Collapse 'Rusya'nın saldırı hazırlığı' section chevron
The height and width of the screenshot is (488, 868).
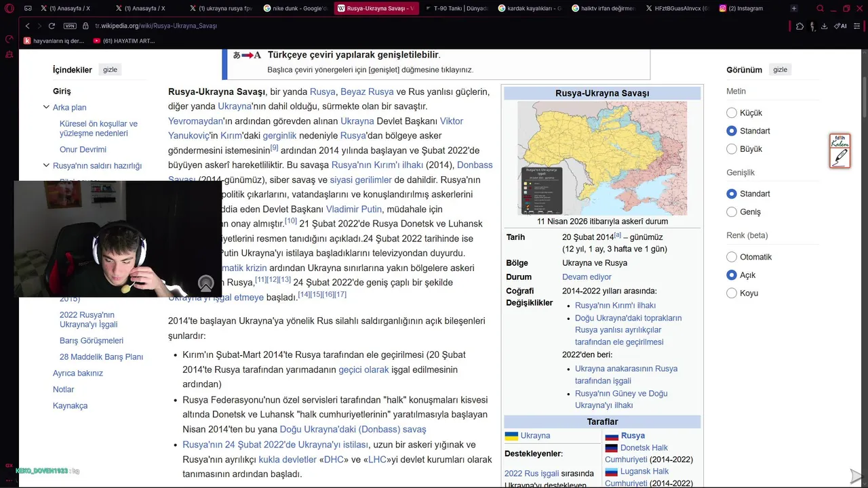click(46, 165)
